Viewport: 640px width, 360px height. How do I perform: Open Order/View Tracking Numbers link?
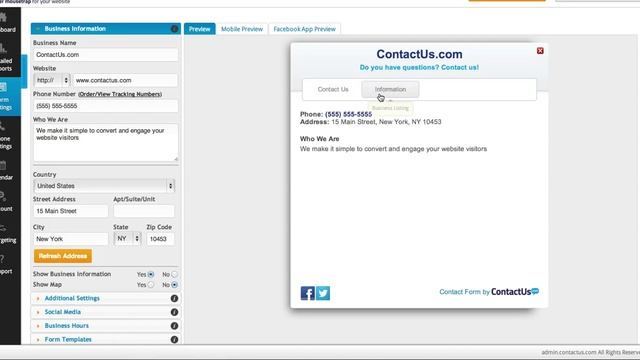click(x=120, y=94)
